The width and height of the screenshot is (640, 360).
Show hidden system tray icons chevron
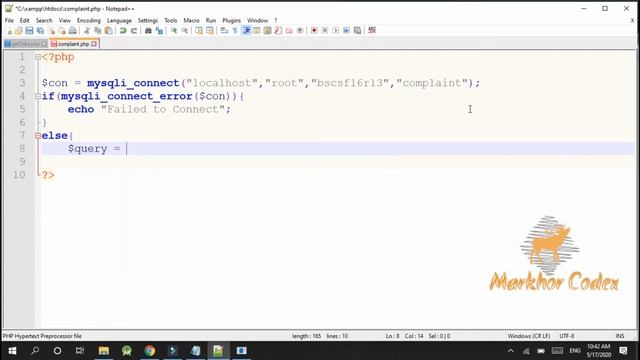tap(511, 351)
